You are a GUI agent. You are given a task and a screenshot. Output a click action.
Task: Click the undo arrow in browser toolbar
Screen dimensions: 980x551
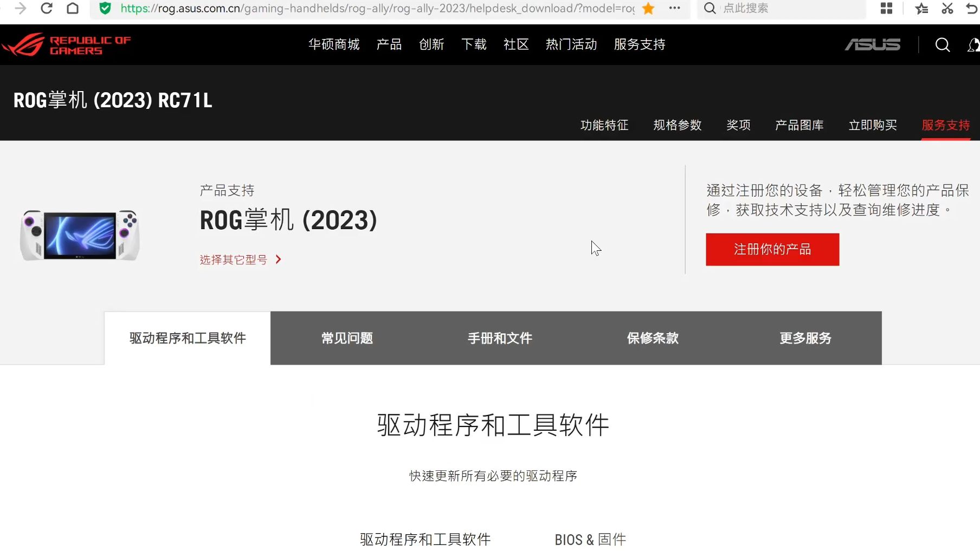click(972, 8)
